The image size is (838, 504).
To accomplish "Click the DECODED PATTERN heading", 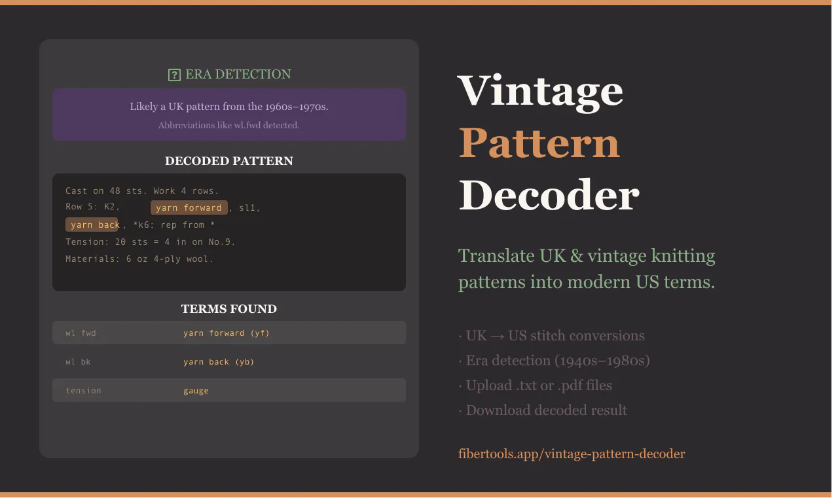I will point(229,161).
